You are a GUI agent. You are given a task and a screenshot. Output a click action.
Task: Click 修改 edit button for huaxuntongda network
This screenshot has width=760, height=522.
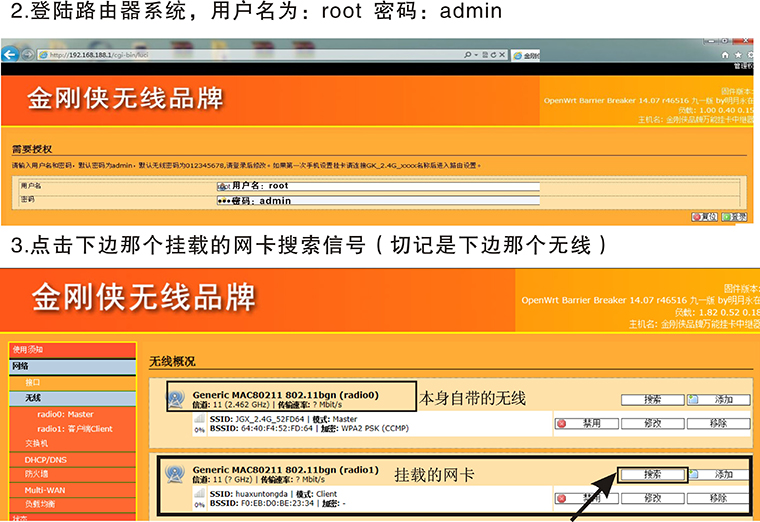652,498
